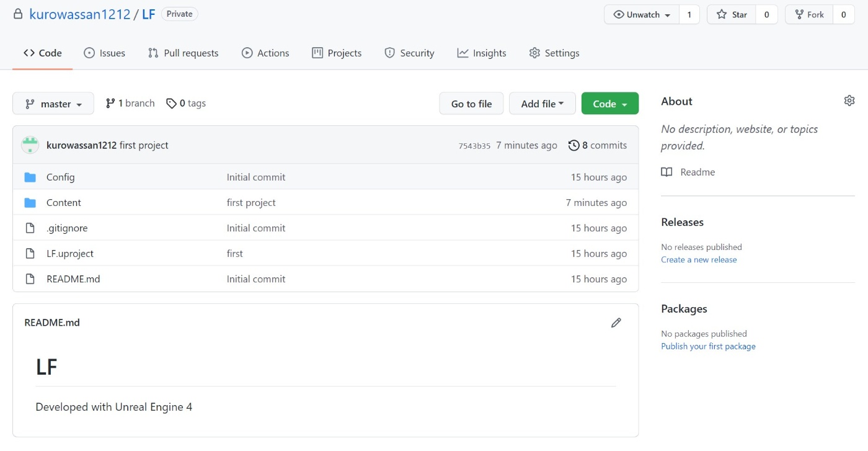868x451 pixels.
Task: Click the 'Create a new release' link
Action: (699, 259)
